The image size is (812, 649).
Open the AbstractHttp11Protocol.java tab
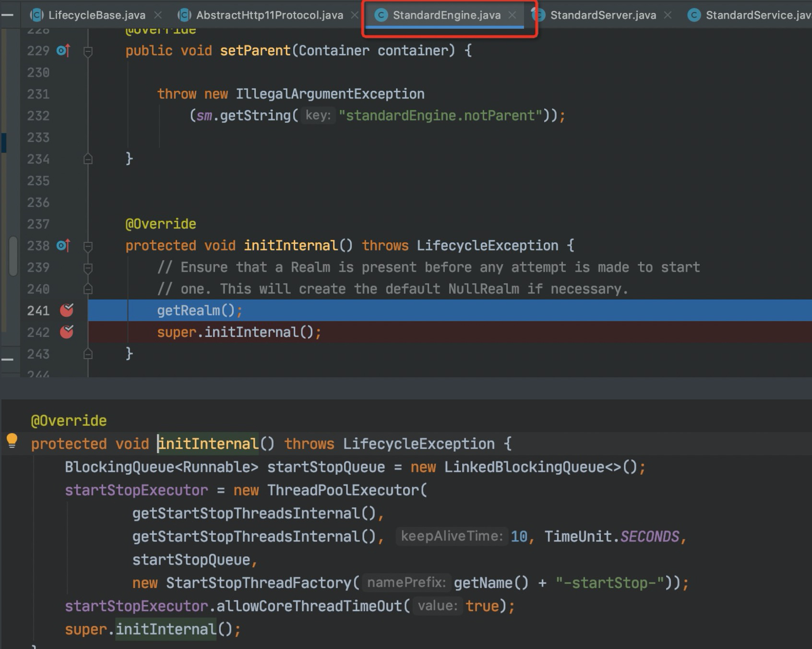tap(269, 15)
